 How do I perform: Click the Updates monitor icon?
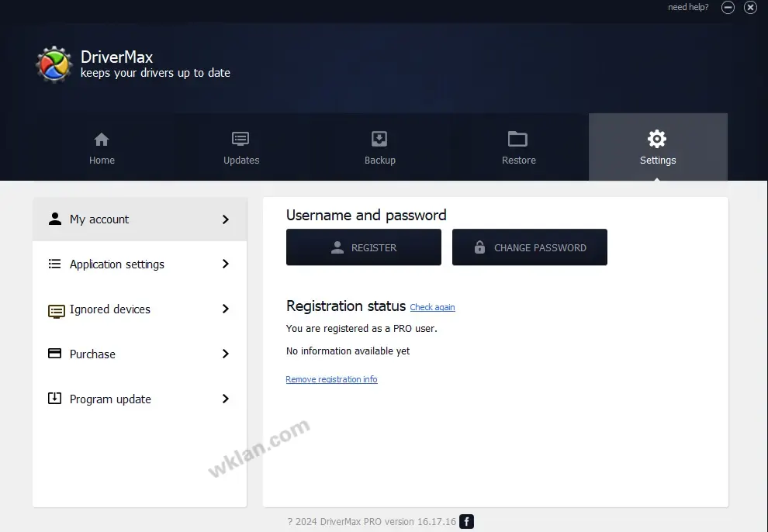click(240, 139)
